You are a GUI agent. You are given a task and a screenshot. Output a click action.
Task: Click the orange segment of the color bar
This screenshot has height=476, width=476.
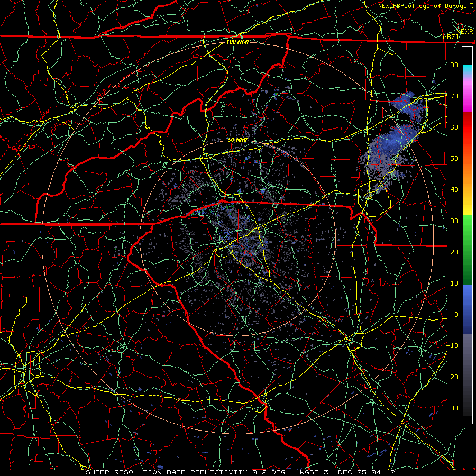pyautogui.click(x=467, y=170)
